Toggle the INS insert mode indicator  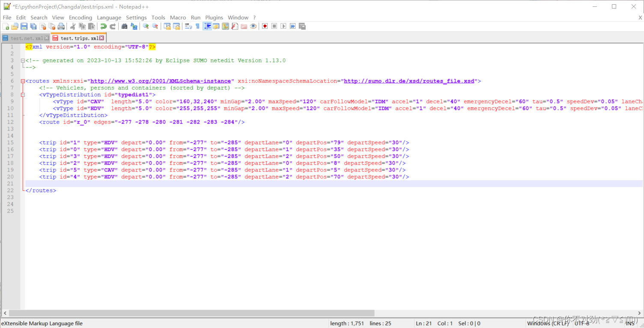coord(630,323)
